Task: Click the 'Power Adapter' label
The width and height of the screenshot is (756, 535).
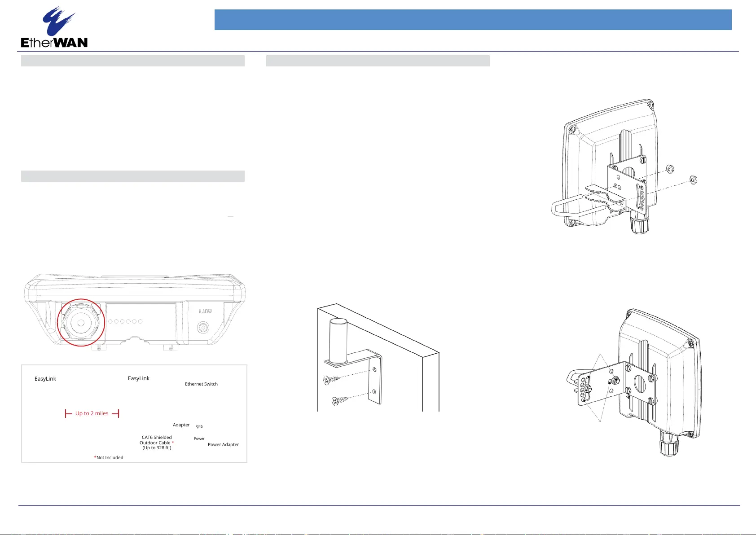Action: (x=223, y=445)
